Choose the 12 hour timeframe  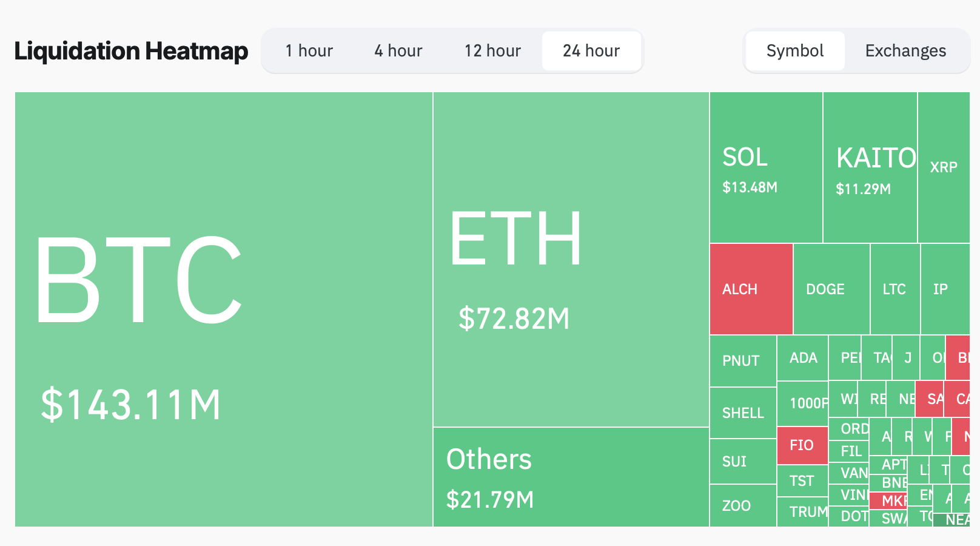click(x=492, y=51)
